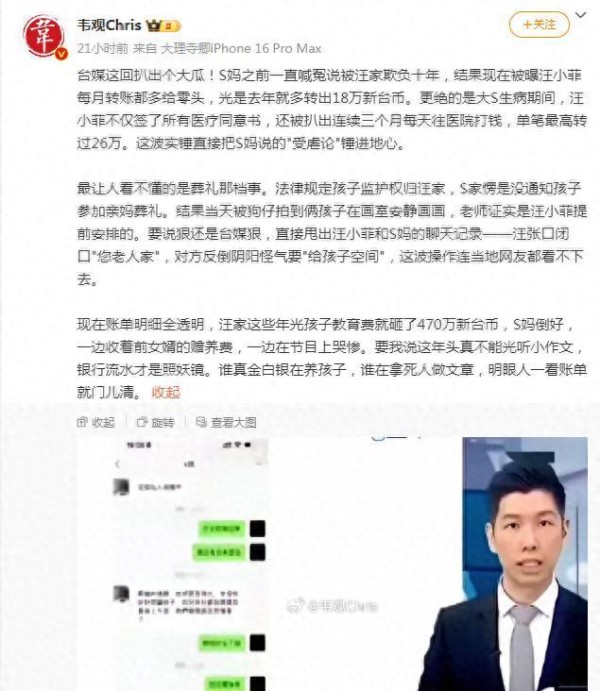Click the rotate icon in image toolbar
The width and height of the screenshot is (600, 691).
(x=142, y=422)
